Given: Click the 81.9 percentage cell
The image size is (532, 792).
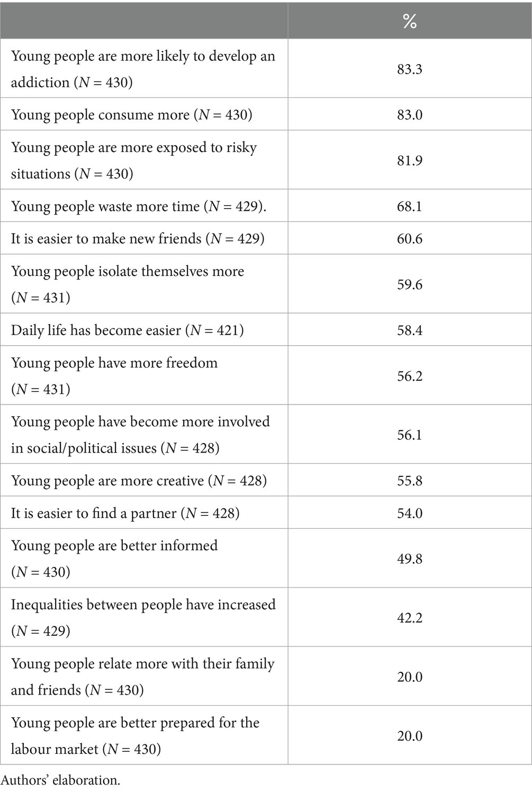Looking at the screenshot, I should 409,160.
